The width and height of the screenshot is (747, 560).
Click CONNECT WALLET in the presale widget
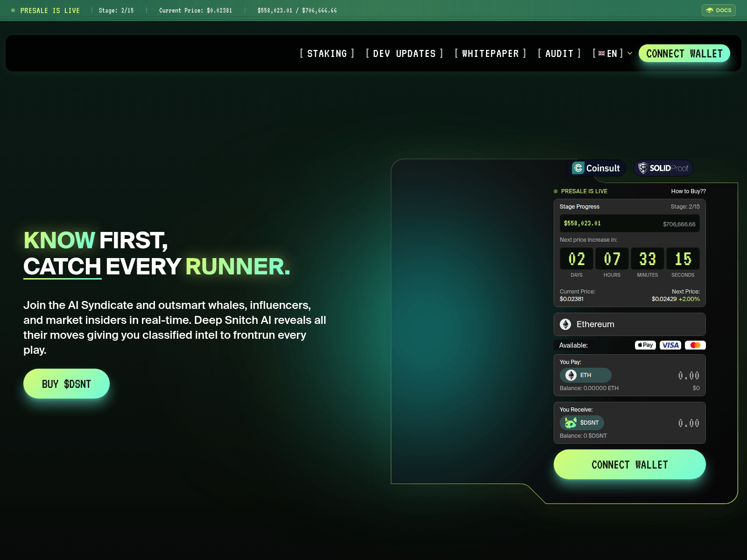point(630,464)
